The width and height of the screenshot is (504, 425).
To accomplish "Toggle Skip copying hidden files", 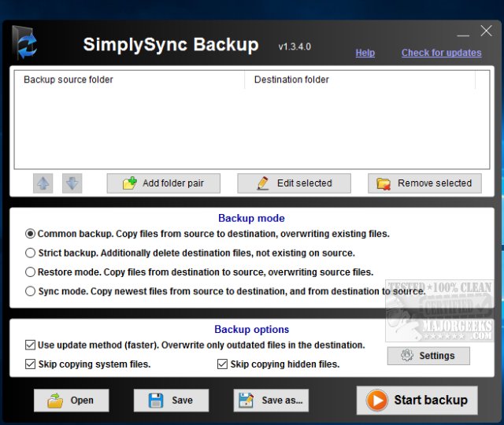I will click(x=223, y=364).
